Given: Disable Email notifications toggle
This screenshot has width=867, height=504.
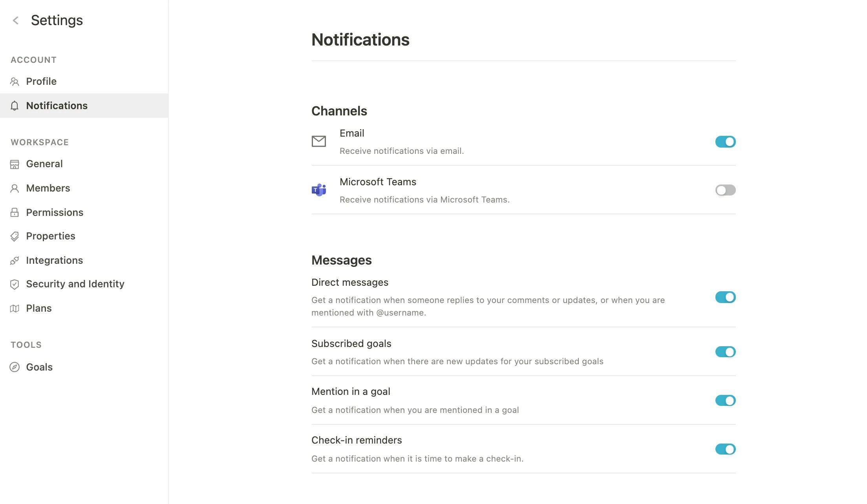Looking at the screenshot, I should click(725, 142).
